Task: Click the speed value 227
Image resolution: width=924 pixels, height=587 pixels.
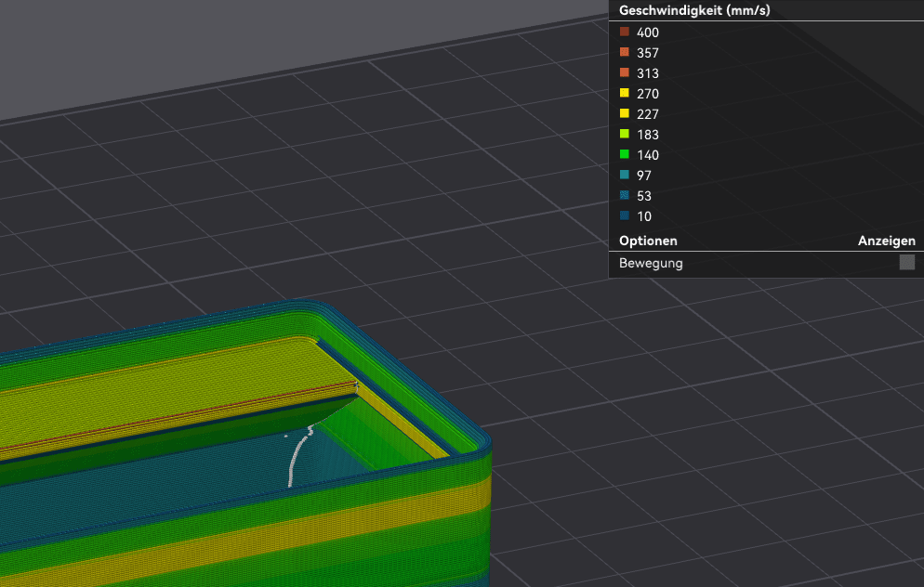Action: 648,114
